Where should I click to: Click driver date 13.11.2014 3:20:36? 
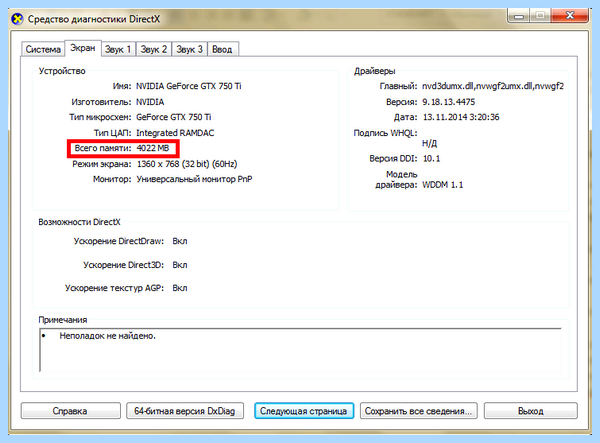click(461, 117)
